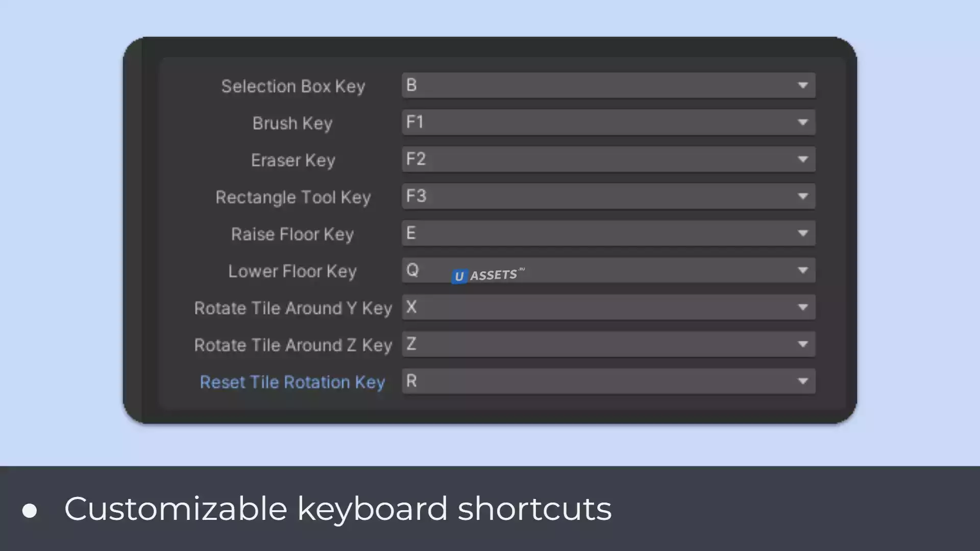Click the Selection Box Key label
Screen dimensions: 980x551
[293, 86]
